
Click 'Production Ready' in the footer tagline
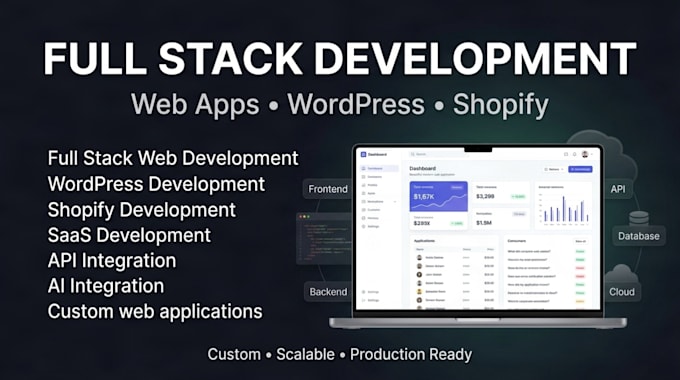click(x=411, y=354)
